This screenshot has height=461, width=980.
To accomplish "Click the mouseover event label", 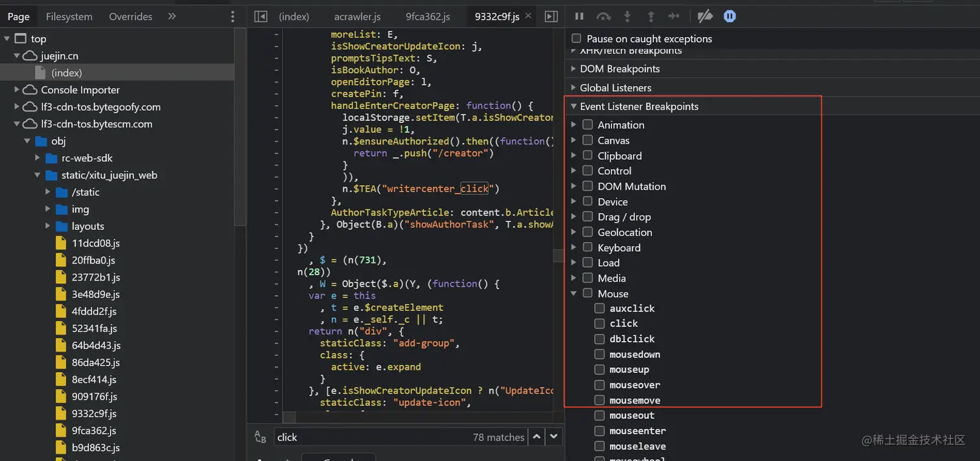I will pos(635,385).
